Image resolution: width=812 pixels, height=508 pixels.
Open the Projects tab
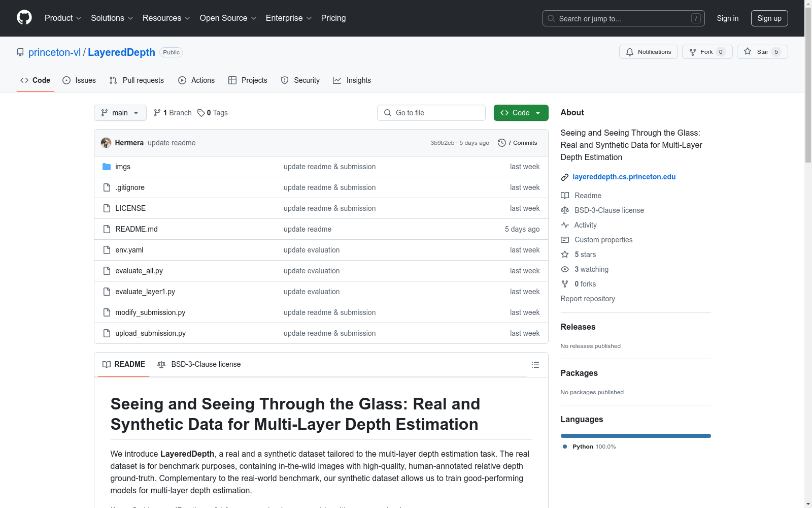(248, 80)
